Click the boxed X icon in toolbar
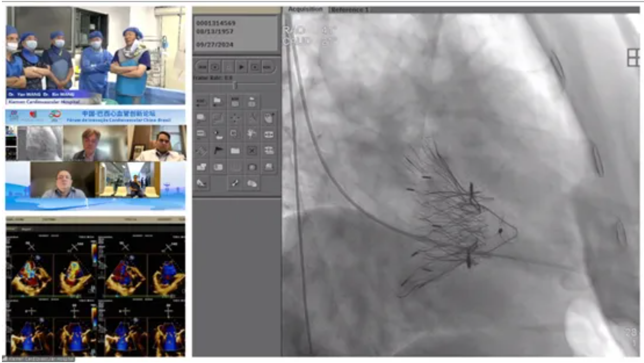This screenshot has width=644, height=363. 252,150
